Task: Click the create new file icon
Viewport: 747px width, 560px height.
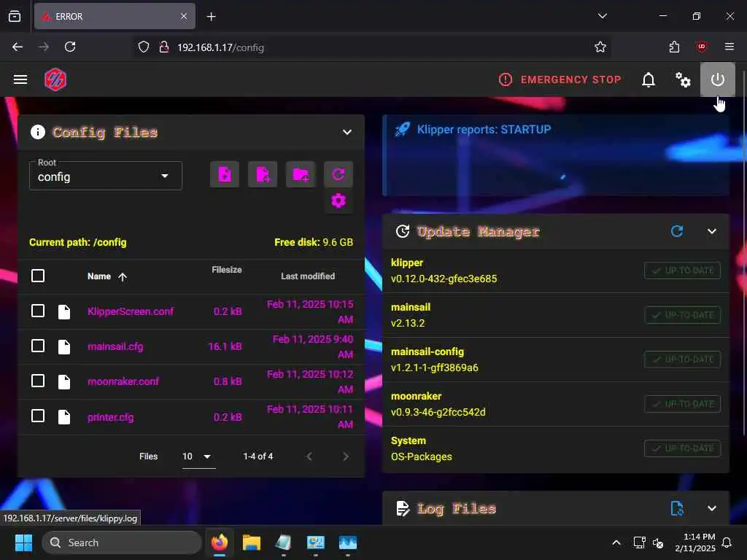Action: click(x=263, y=174)
